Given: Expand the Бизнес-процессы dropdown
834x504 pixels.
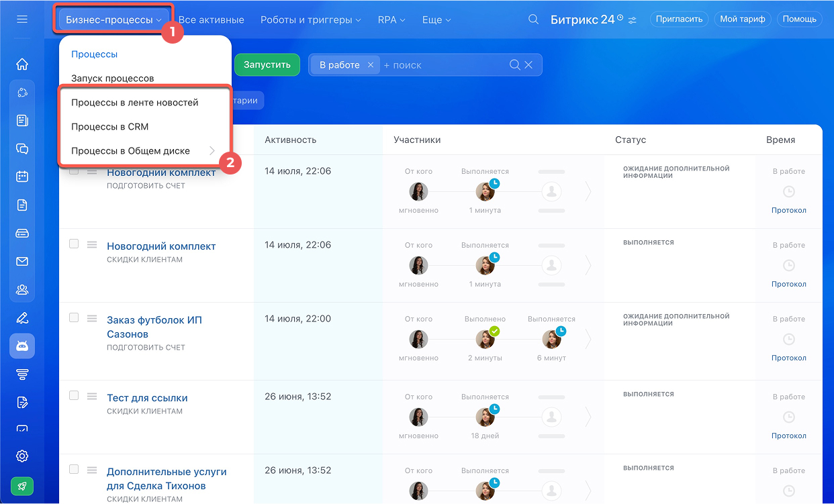Looking at the screenshot, I should pos(113,19).
